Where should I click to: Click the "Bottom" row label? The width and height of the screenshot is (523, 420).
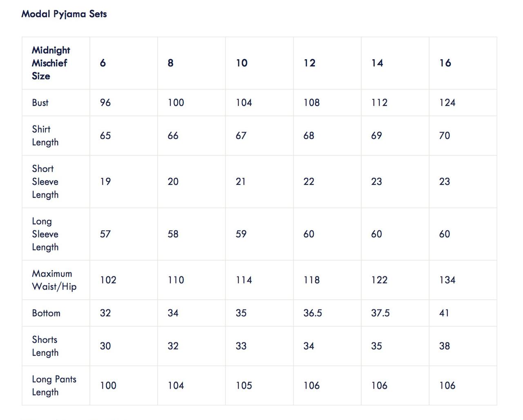pyautogui.click(x=46, y=313)
